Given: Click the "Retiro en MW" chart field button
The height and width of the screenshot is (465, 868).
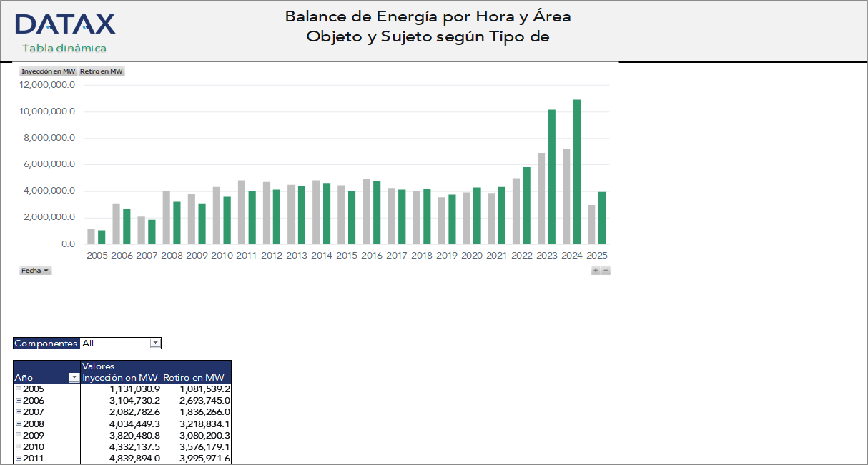Looking at the screenshot, I should pyautogui.click(x=102, y=71).
